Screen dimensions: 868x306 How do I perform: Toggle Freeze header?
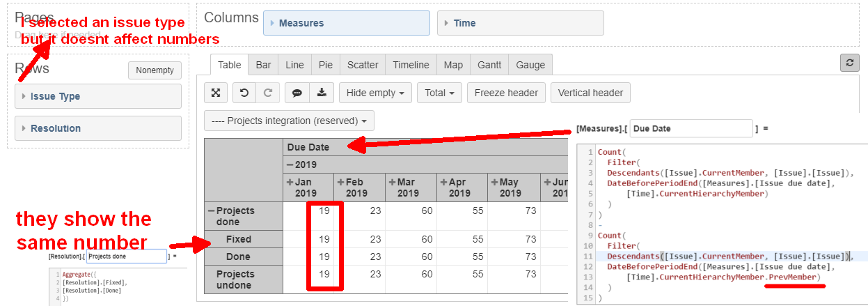(506, 93)
